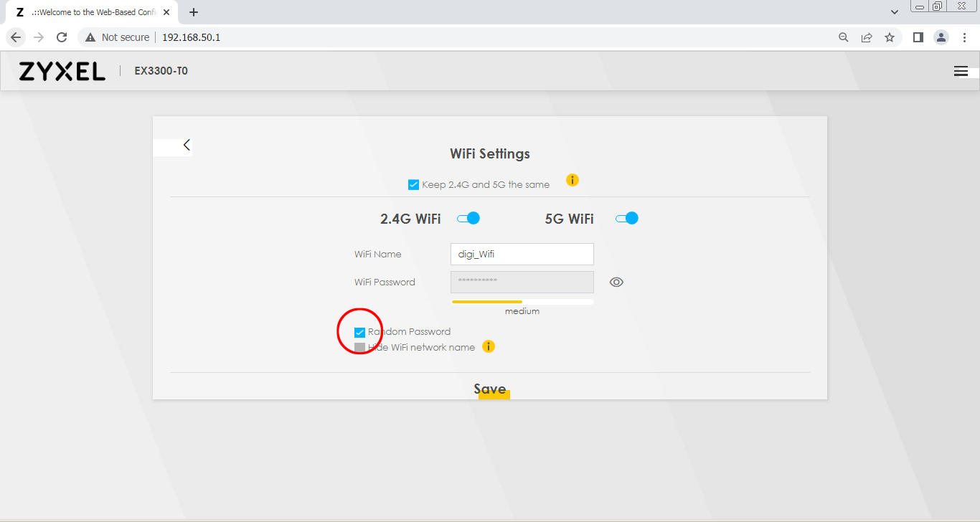Viewport: 980px width, 522px height.
Task: Turn off the 5G WiFi switch
Action: point(627,219)
